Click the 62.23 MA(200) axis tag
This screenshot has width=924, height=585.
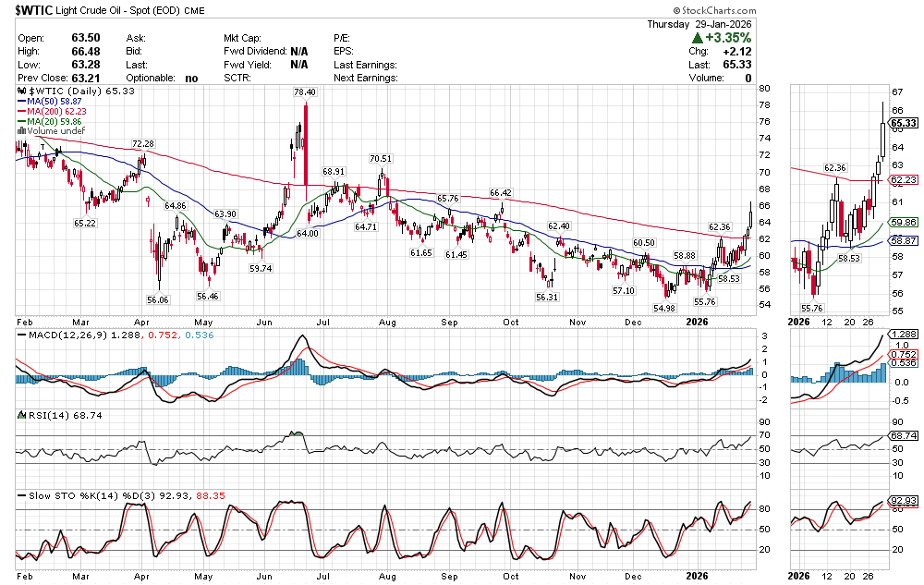click(x=902, y=179)
